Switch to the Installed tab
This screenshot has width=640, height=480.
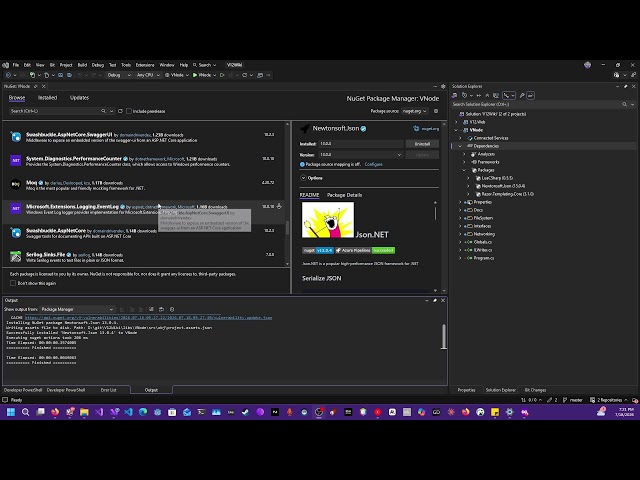(47, 98)
